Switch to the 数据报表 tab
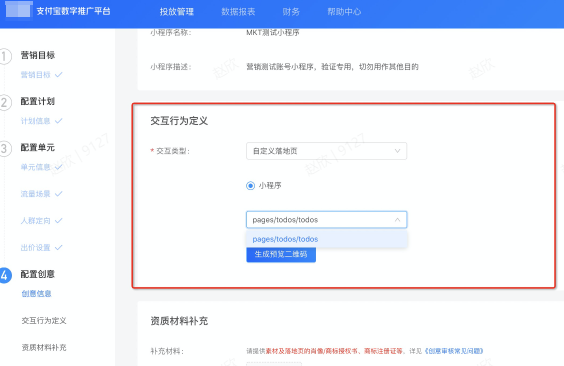This screenshot has height=366, width=564. tap(238, 12)
